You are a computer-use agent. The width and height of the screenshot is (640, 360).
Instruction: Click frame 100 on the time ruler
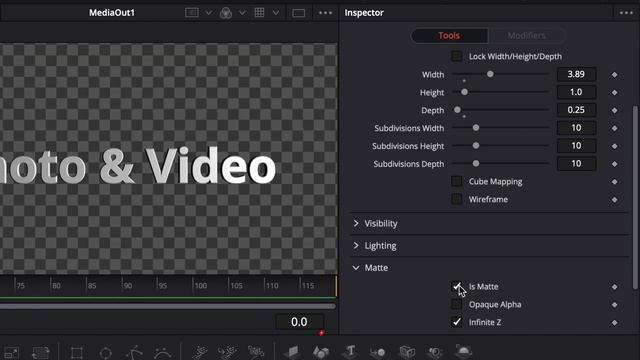tap(200, 286)
